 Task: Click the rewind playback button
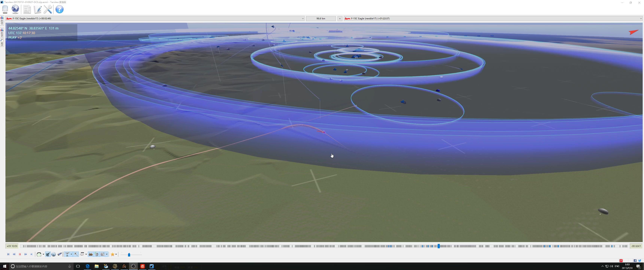(x=14, y=254)
